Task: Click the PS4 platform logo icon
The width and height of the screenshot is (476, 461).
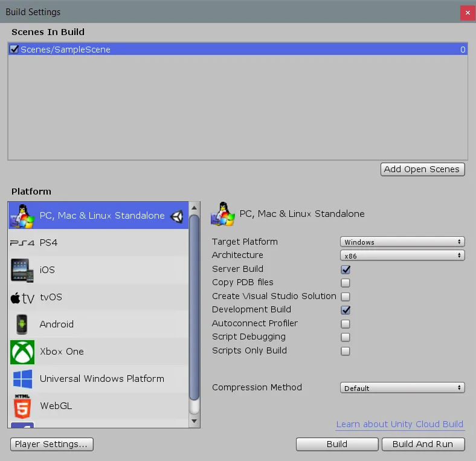Action: pos(22,243)
